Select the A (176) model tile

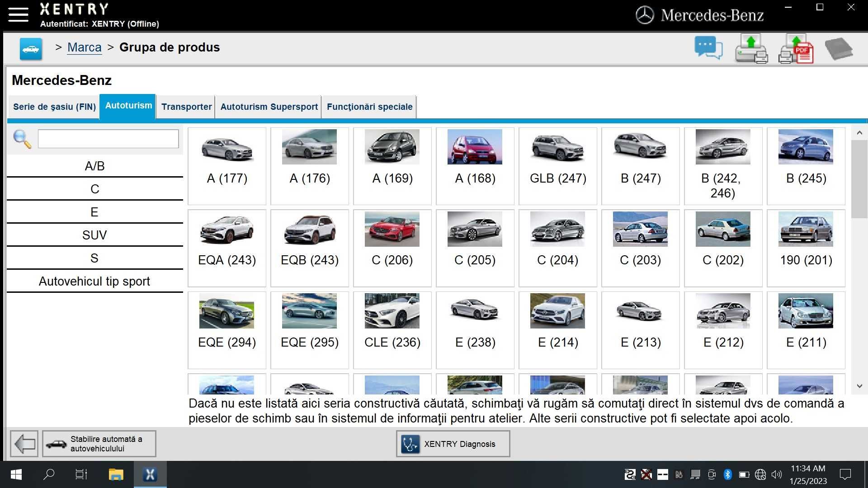(x=310, y=166)
